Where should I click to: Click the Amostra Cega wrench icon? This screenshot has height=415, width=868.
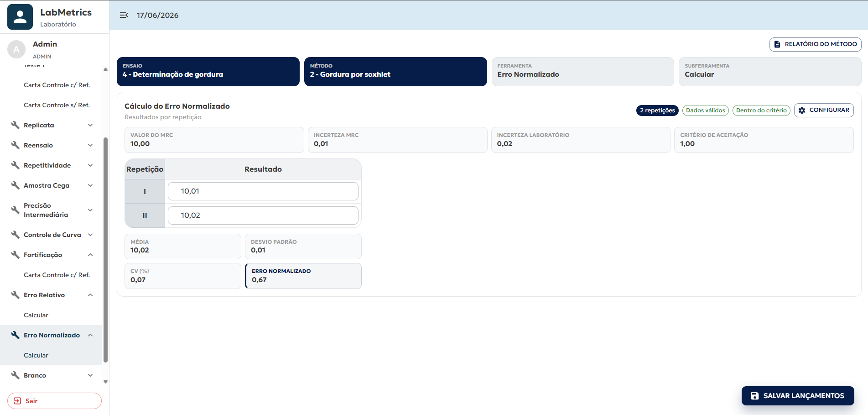pyautogui.click(x=15, y=185)
